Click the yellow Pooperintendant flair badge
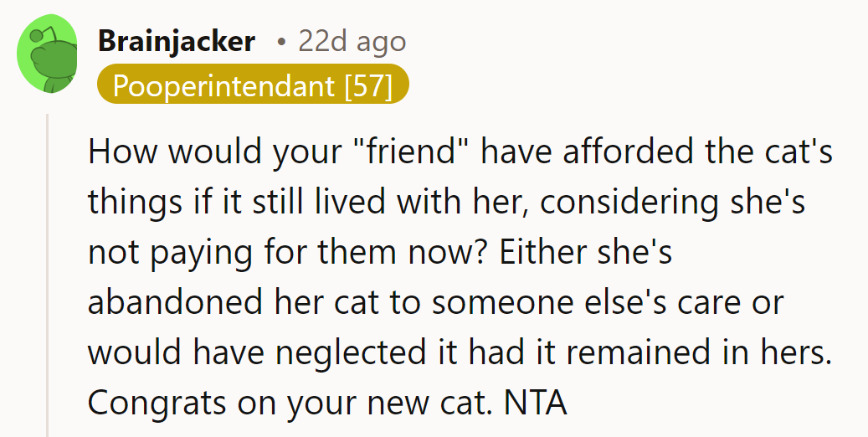 tap(253, 85)
